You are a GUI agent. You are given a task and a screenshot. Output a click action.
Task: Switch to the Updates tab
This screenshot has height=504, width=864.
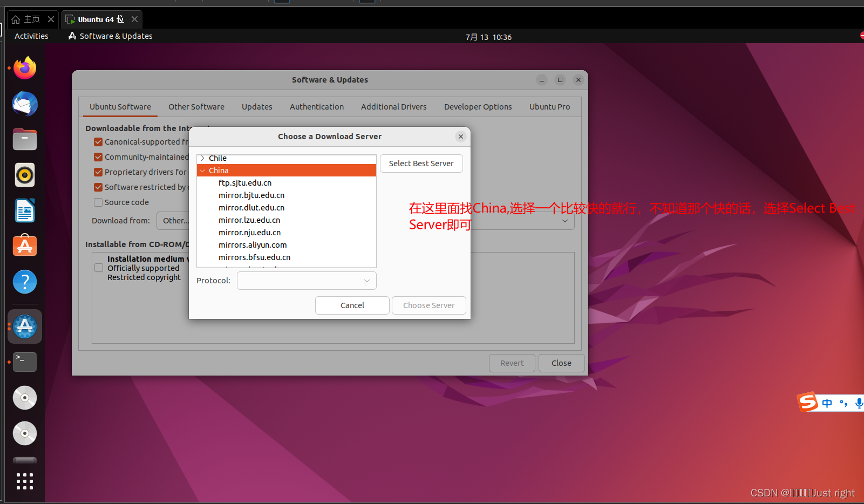[x=256, y=106]
